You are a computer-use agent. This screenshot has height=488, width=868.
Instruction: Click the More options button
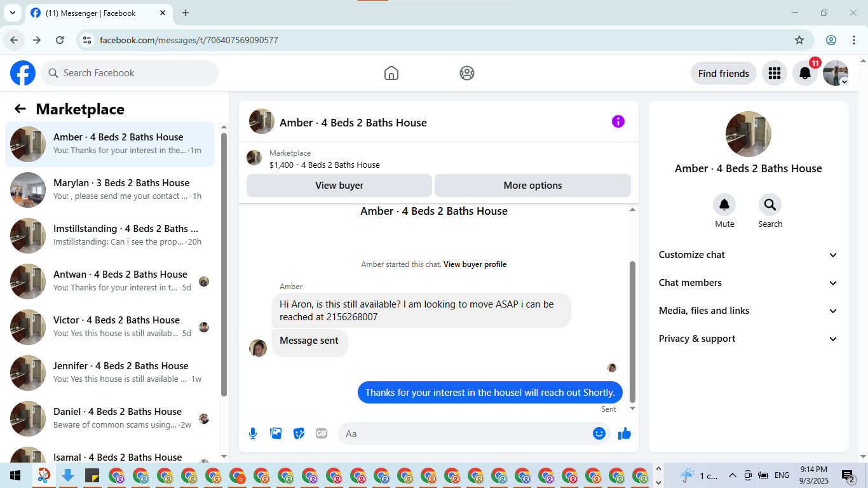pyautogui.click(x=532, y=186)
